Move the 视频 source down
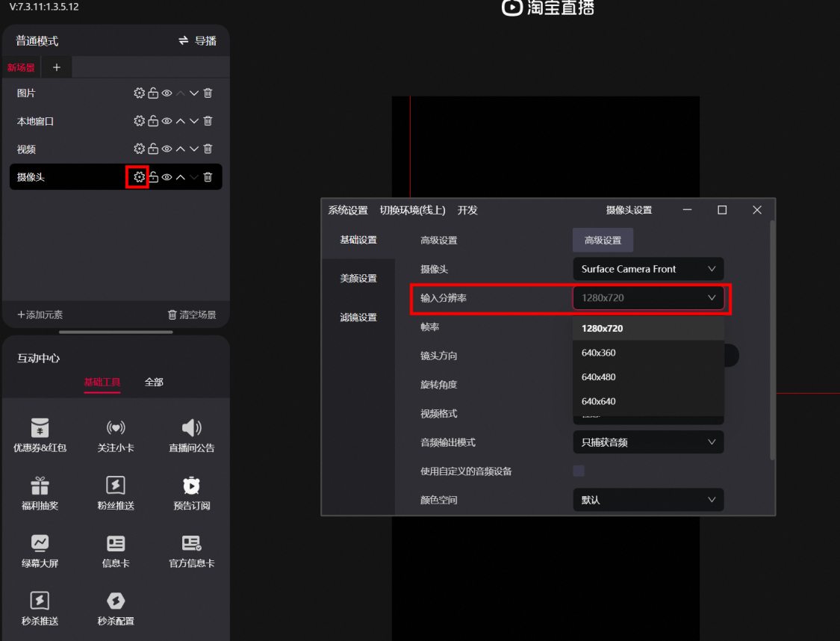840x641 pixels. [194, 149]
